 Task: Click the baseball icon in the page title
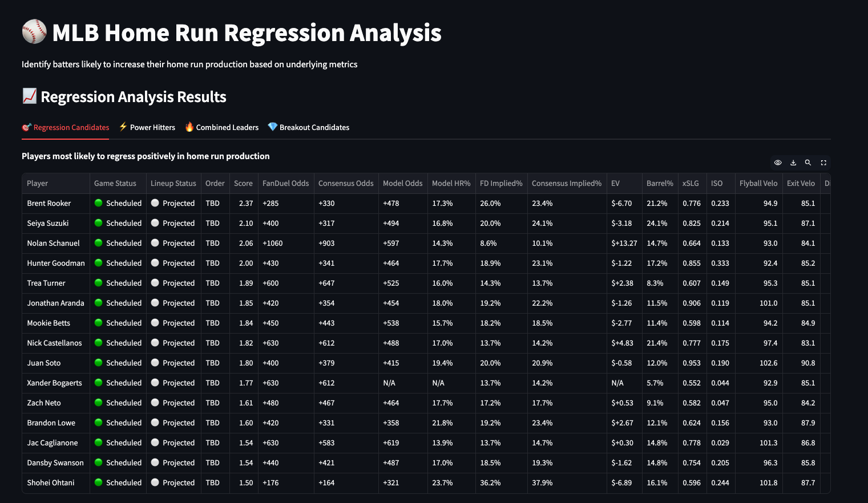click(x=34, y=32)
